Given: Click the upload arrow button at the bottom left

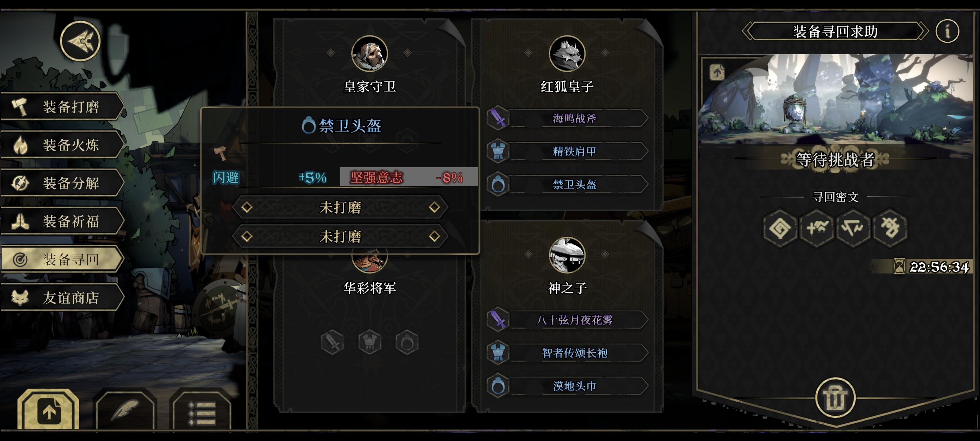Looking at the screenshot, I should (x=48, y=410).
